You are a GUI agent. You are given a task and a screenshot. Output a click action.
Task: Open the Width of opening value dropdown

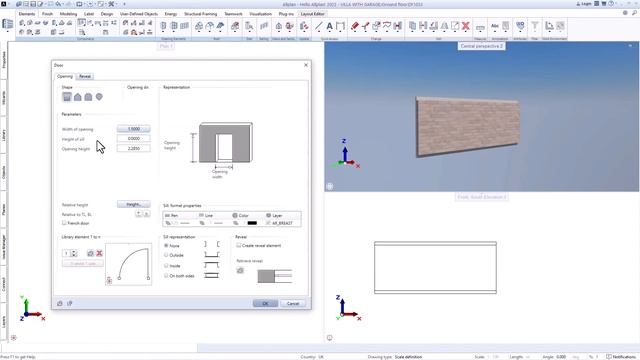pyautogui.click(x=133, y=129)
